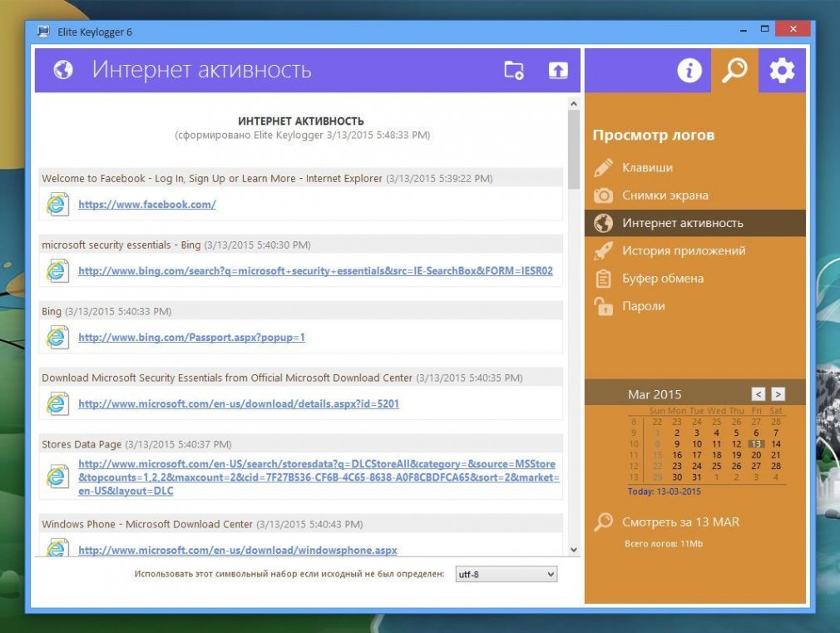The height and width of the screenshot is (633, 840).
Task: Close the Elite Keylogger 6 window
Action: [x=793, y=29]
